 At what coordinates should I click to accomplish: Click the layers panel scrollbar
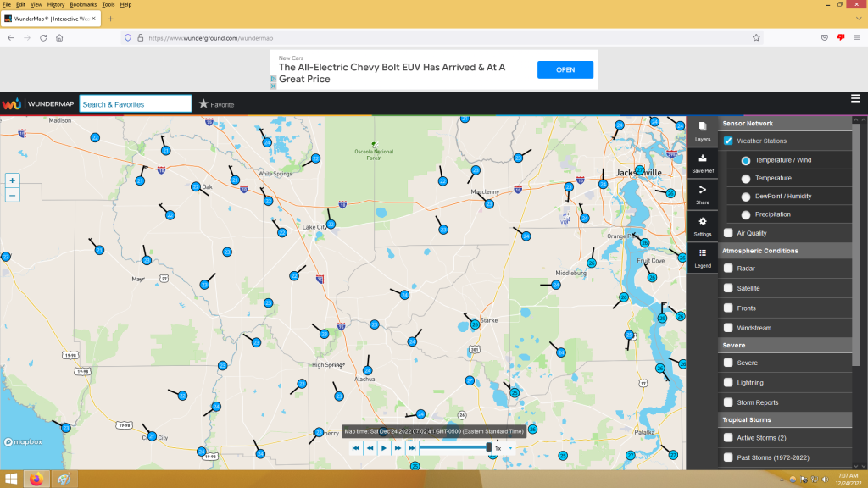856,243
